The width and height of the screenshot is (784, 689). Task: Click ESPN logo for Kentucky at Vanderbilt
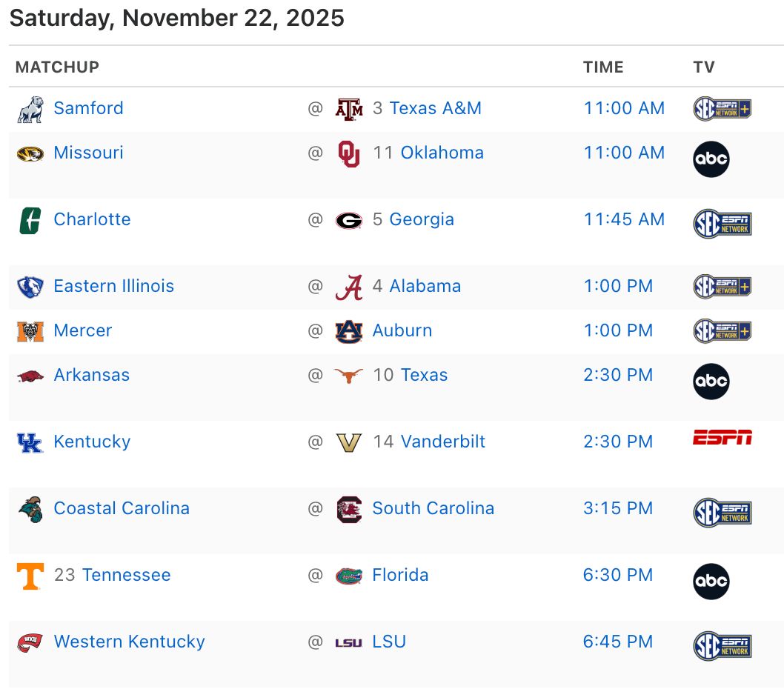722,437
